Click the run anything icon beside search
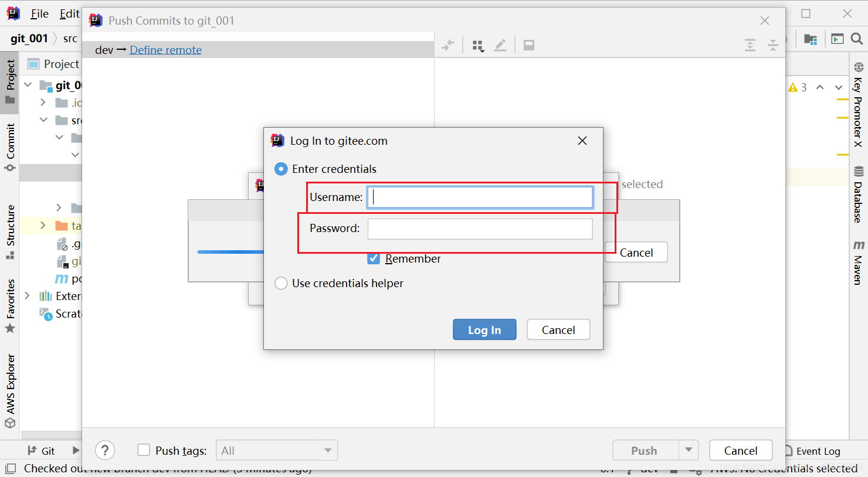868x477 pixels. pos(838,39)
